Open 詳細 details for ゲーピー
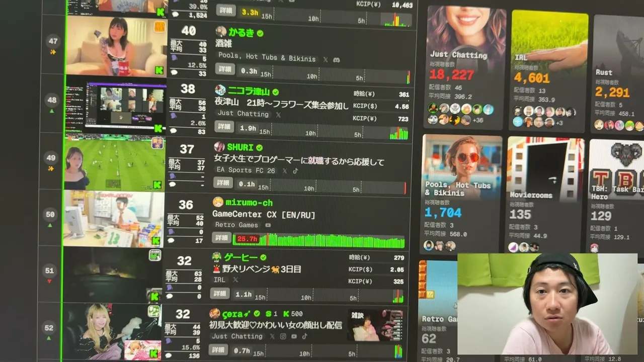 point(220,293)
